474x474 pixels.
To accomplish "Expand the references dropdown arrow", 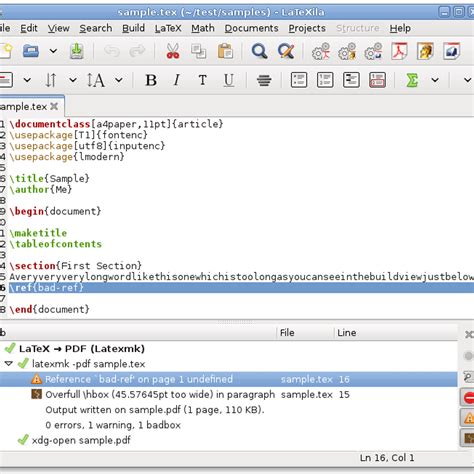I will (73, 80).
